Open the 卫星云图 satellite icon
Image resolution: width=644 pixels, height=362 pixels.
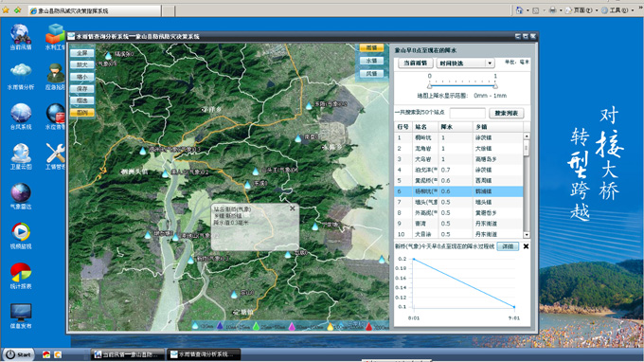coord(21,156)
